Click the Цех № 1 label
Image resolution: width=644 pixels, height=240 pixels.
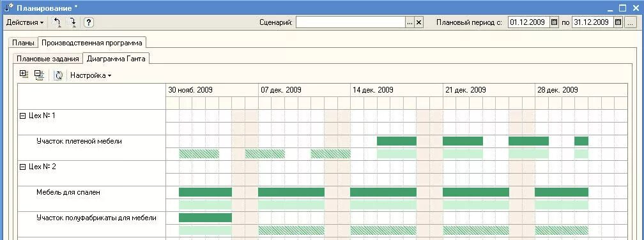coord(42,116)
